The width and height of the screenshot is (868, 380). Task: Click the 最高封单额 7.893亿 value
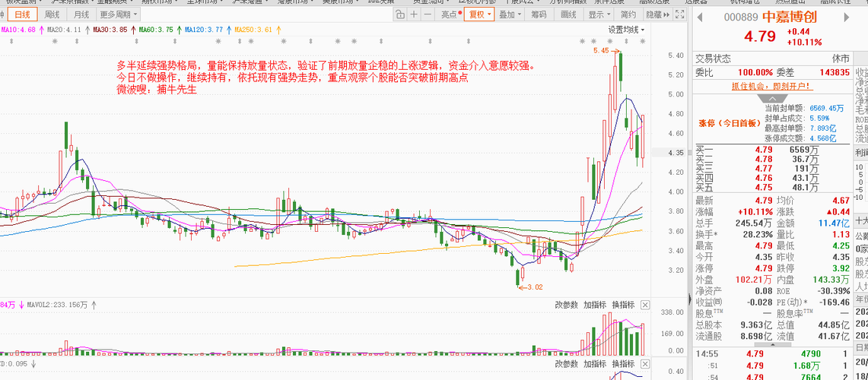pyautogui.click(x=823, y=128)
